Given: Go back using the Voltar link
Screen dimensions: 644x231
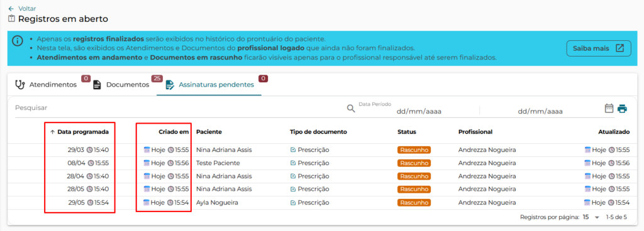Looking at the screenshot, I should [x=22, y=8].
